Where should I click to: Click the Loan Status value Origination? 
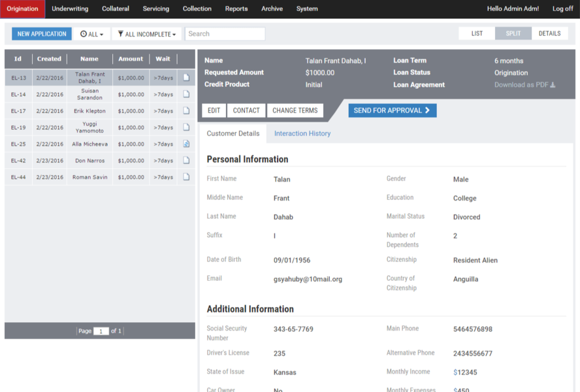511,73
